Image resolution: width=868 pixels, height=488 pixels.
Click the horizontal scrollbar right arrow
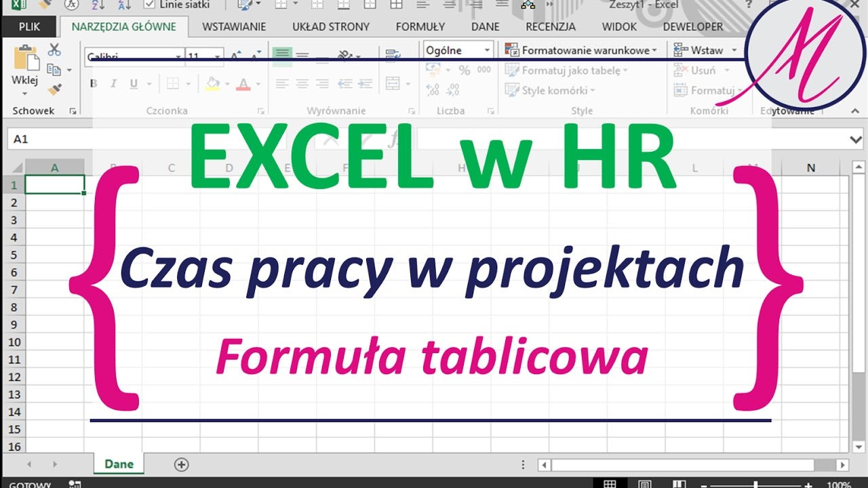(x=842, y=465)
